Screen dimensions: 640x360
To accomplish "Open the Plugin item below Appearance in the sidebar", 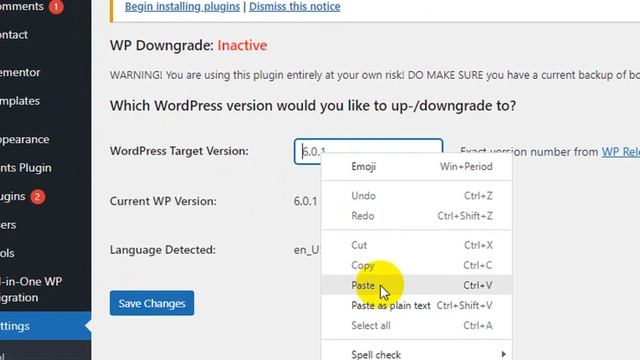I will (x=26, y=168).
